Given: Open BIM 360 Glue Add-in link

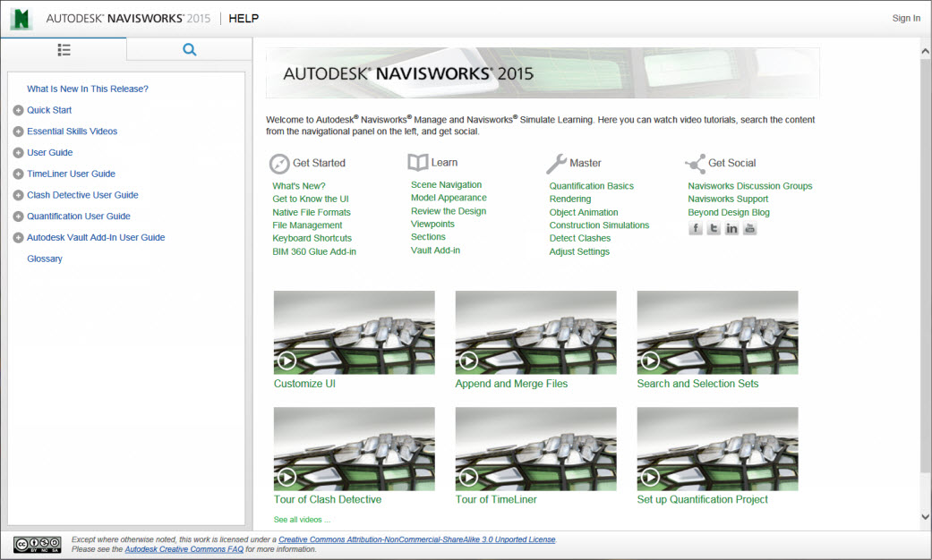Looking at the screenshot, I should coord(314,251).
